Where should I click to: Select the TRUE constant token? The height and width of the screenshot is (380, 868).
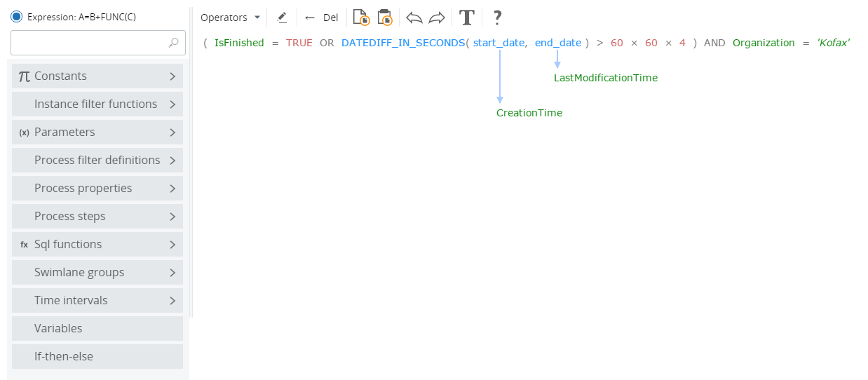click(x=299, y=43)
